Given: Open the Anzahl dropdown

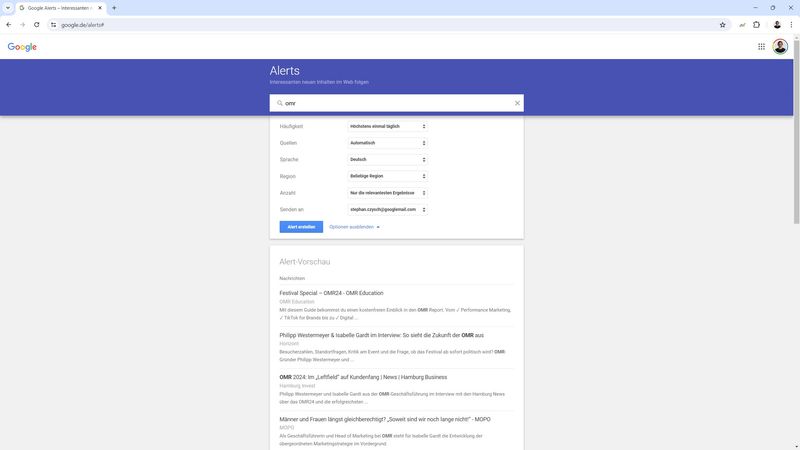Looking at the screenshot, I should 387,193.
